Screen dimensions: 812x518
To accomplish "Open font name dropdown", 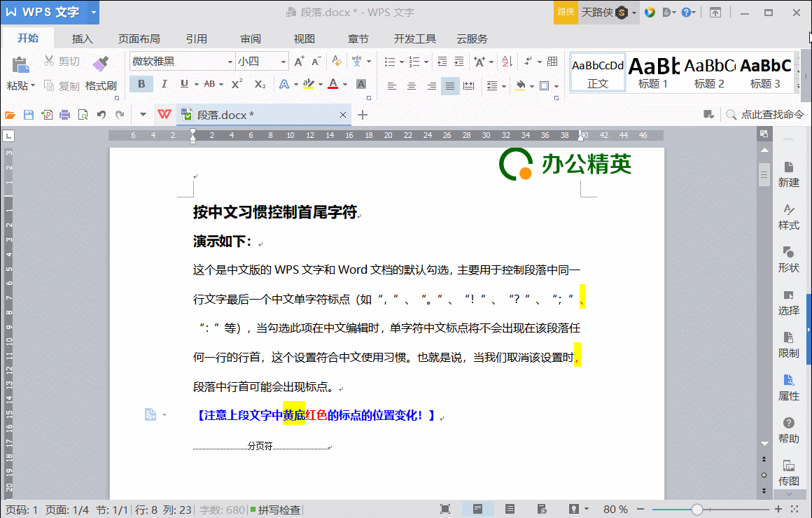I will tap(230, 62).
